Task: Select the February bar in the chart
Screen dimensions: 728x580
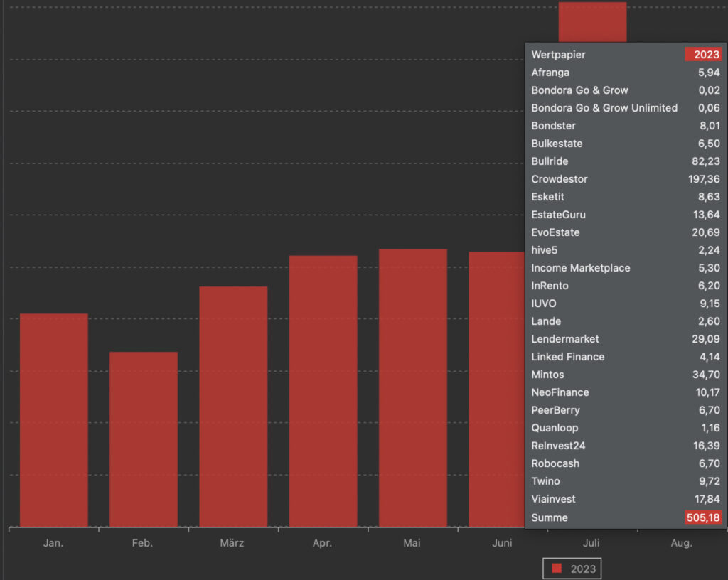Action: [x=144, y=439]
